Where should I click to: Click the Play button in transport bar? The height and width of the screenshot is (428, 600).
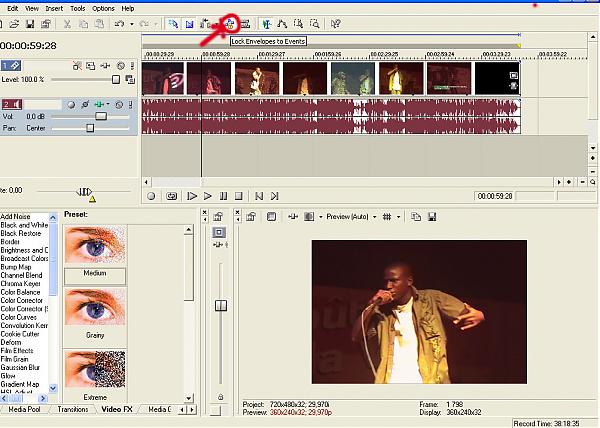(x=207, y=196)
